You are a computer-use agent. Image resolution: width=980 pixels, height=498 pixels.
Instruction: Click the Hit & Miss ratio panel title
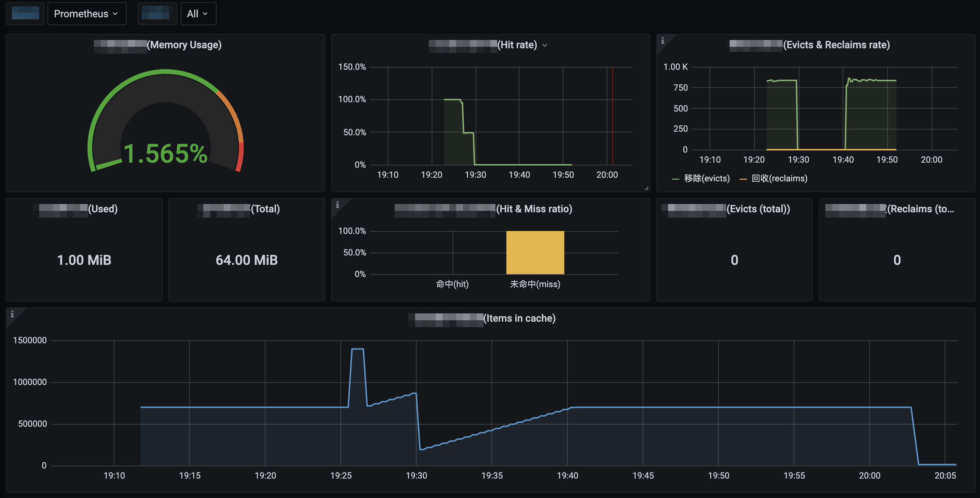coord(534,209)
